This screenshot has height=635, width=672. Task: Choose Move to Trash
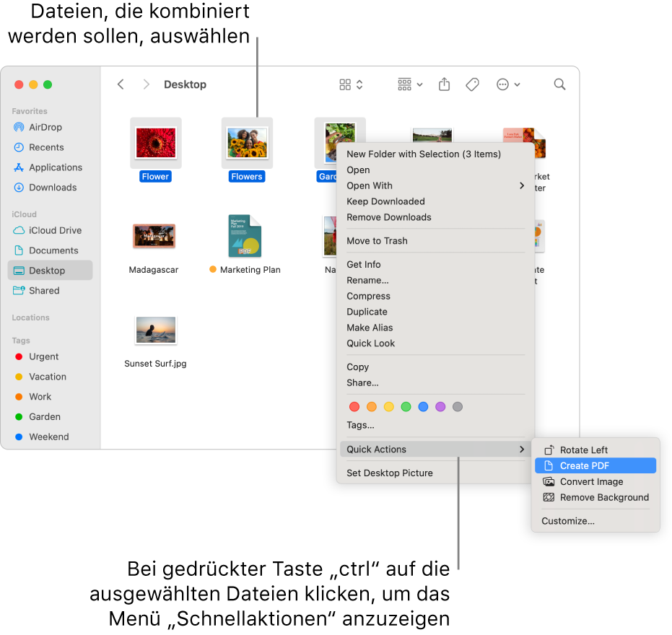click(x=435, y=241)
